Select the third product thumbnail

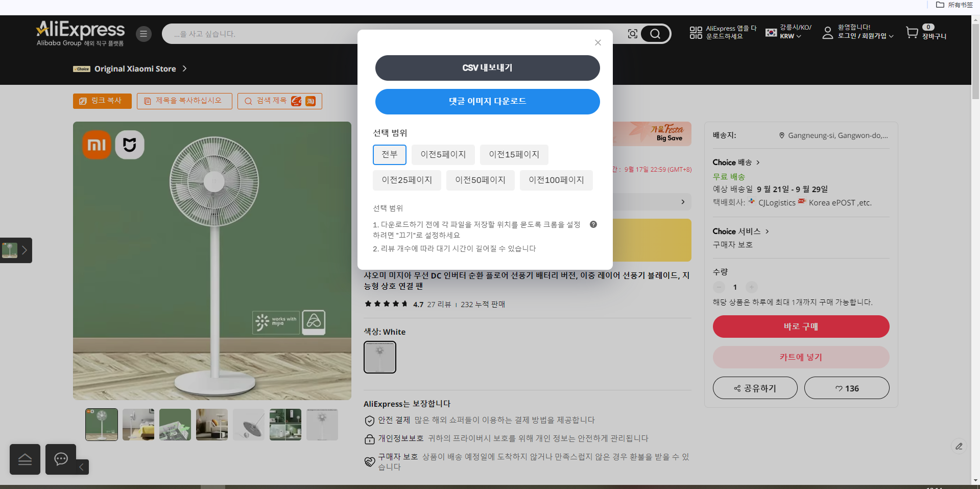tap(175, 424)
